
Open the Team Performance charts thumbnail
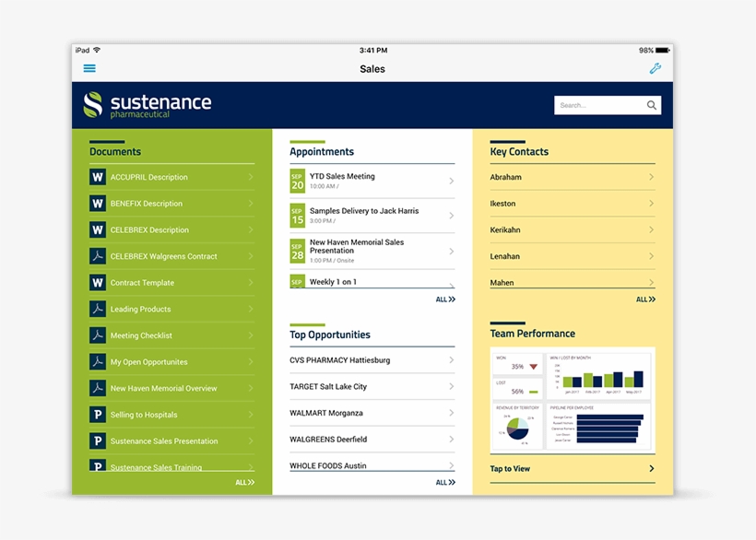(572, 399)
